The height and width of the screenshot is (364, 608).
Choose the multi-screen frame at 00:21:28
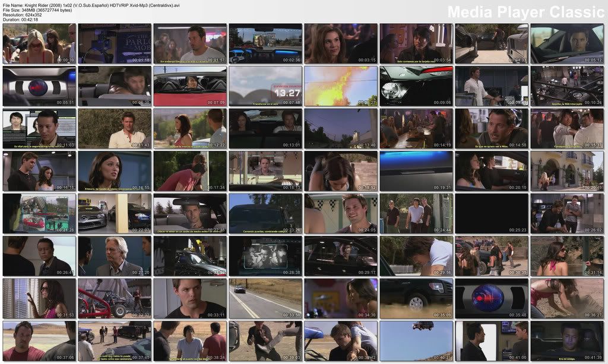[x=39, y=214]
